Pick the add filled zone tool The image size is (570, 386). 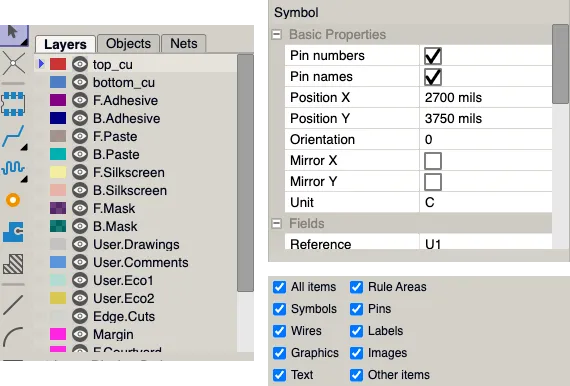click(x=13, y=232)
